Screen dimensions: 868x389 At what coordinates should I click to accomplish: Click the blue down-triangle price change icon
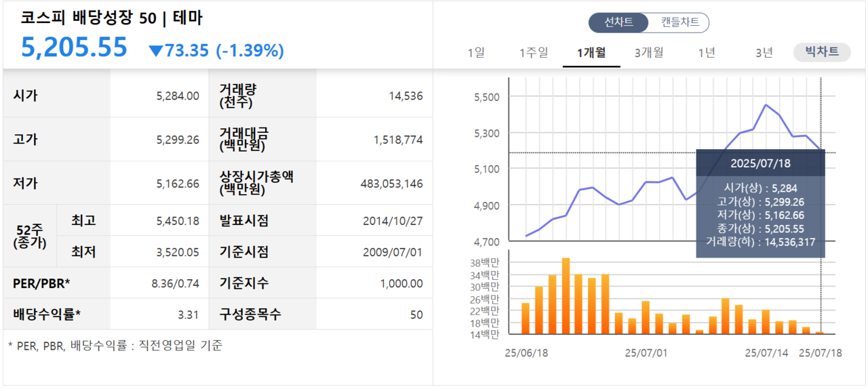click(156, 51)
